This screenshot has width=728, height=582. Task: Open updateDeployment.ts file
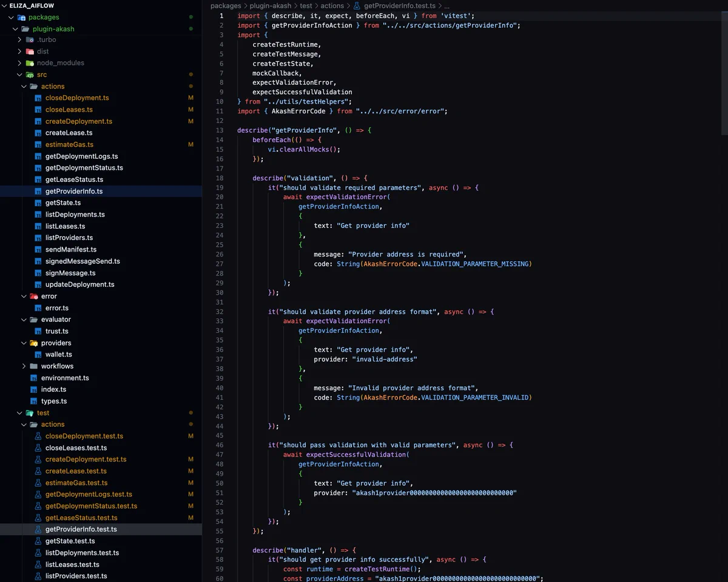tap(80, 284)
